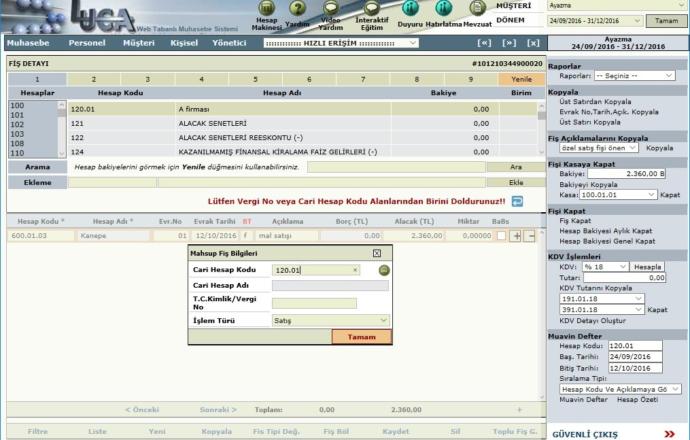The height and width of the screenshot is (440, 690).
Task: Open the Duyuru announcements icon
Action: [x=410, y=8]
